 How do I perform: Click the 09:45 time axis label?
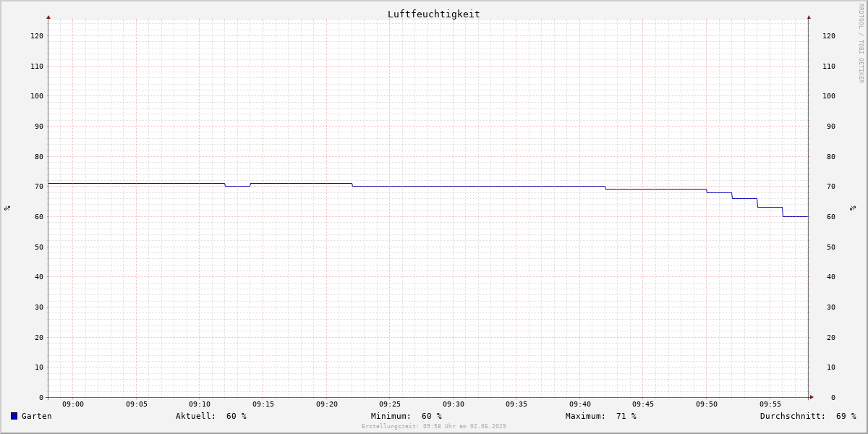click(x=644, y=404)
